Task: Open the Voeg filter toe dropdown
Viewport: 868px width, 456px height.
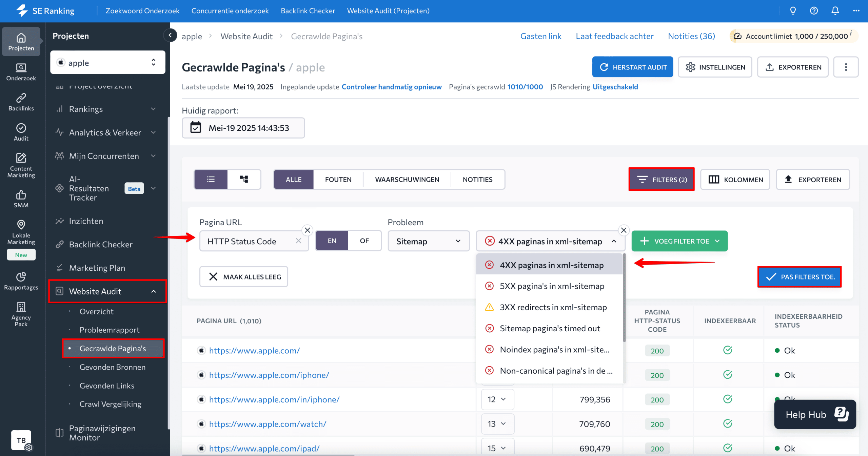Action: click(679, 241)
